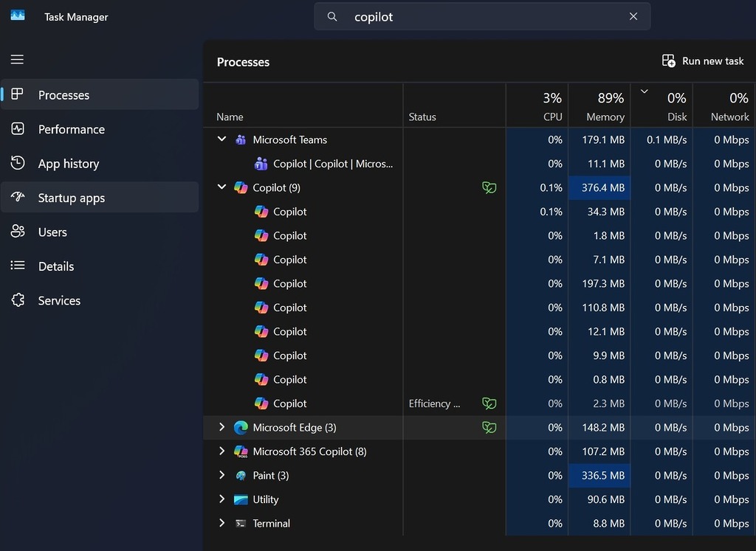Select the Details page icon

17,266
